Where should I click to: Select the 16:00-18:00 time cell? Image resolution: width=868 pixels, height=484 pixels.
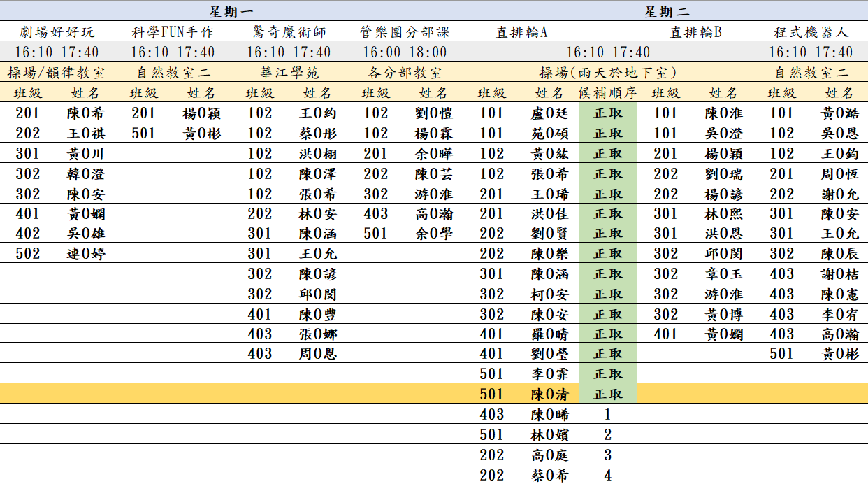405,52
